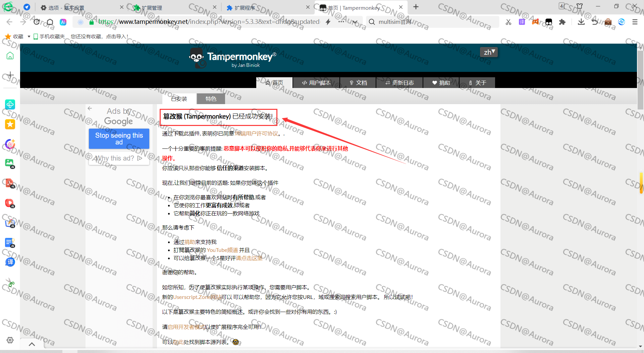Open the blue 译 translate sidebar tool
The height and width of the screenshot is (353, 644).
coord(10,262)
